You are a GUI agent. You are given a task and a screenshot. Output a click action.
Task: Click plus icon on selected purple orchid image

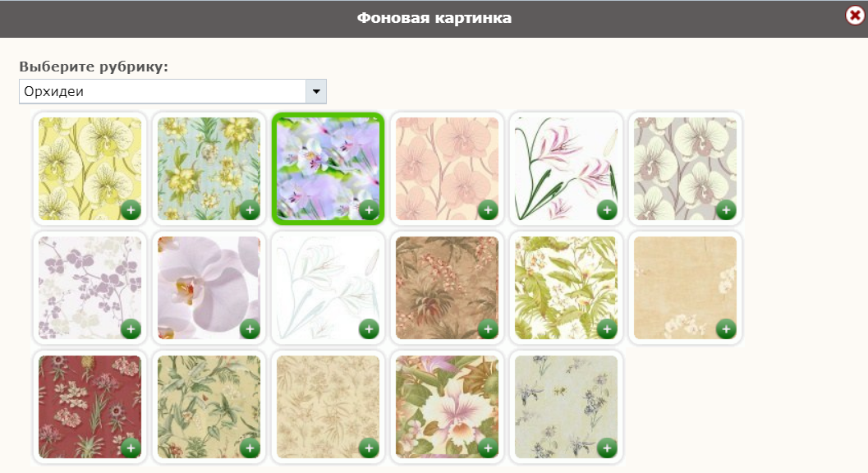(x=369, y=210)
